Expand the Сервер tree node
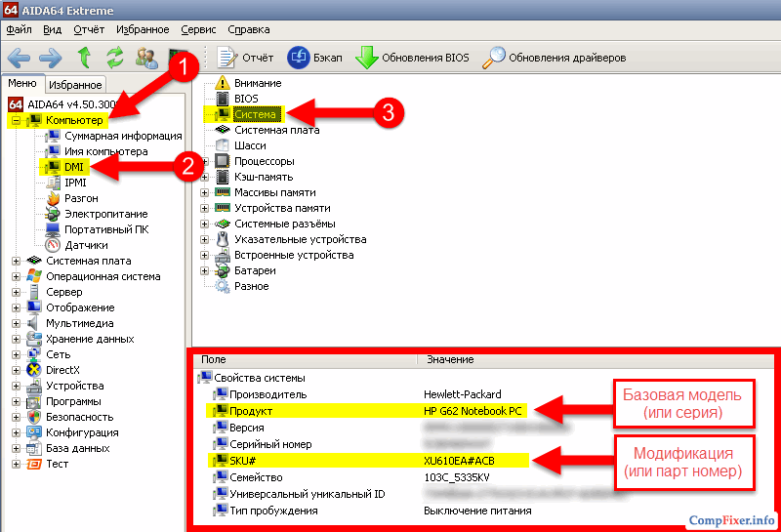This screenshot has width=781, height=532. 16,293
